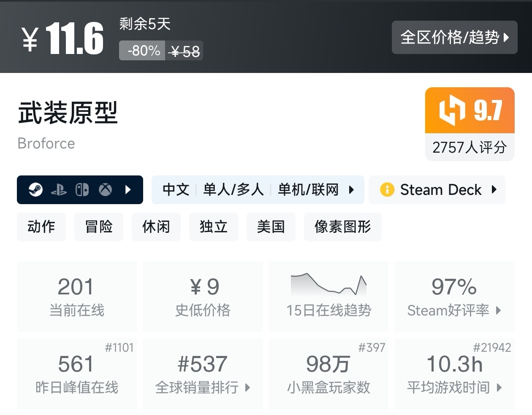The height and width of the screenshot is (415, 532).
Task: Click the 561 昨日峰值在线 stat
Action: [77, 374]
